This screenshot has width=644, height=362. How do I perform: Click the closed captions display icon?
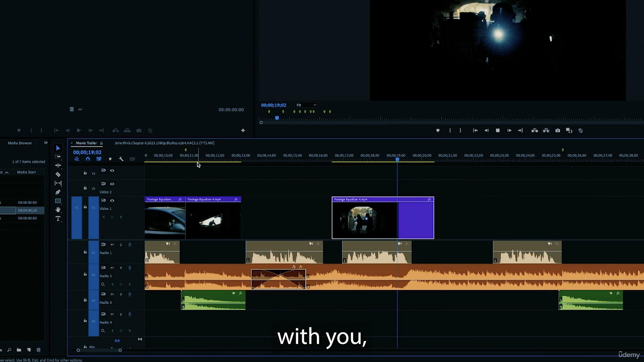click(x=132, y=159)
